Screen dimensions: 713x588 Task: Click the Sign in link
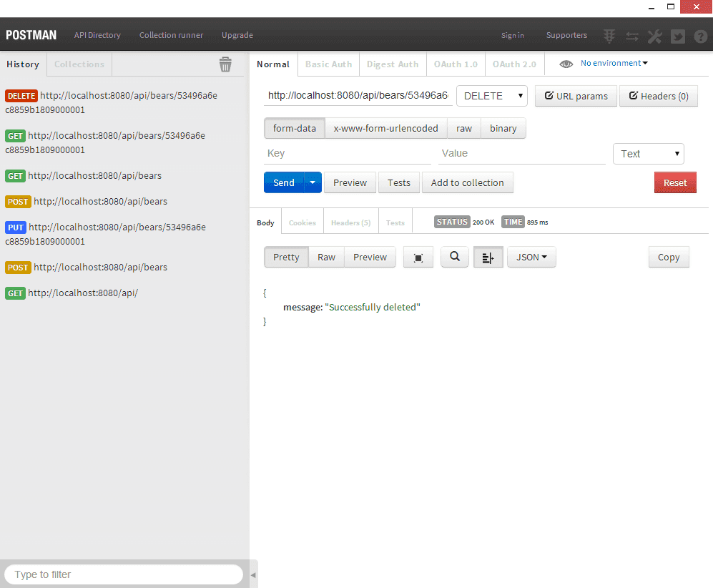513,35
